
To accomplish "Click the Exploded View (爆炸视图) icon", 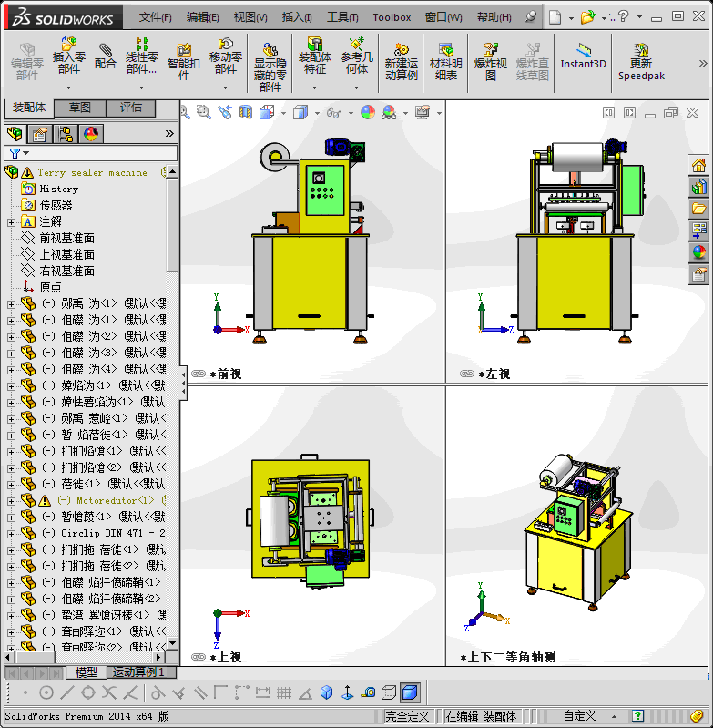I will pos(490,61).
